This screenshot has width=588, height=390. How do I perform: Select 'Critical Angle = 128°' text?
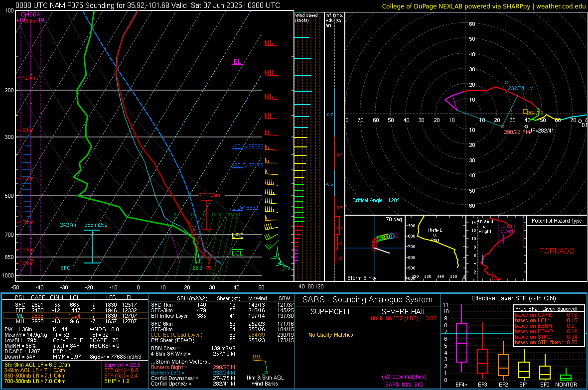376,200
